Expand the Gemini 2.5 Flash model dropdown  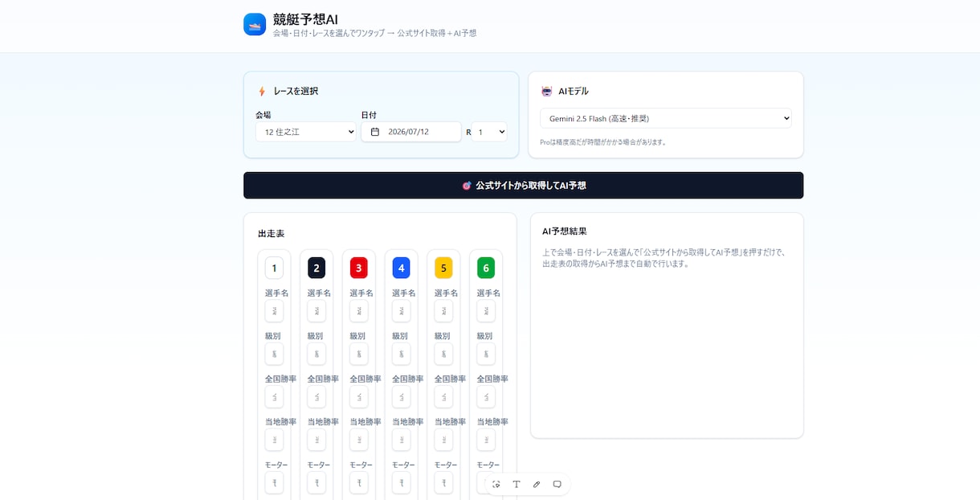coord(666,118)
